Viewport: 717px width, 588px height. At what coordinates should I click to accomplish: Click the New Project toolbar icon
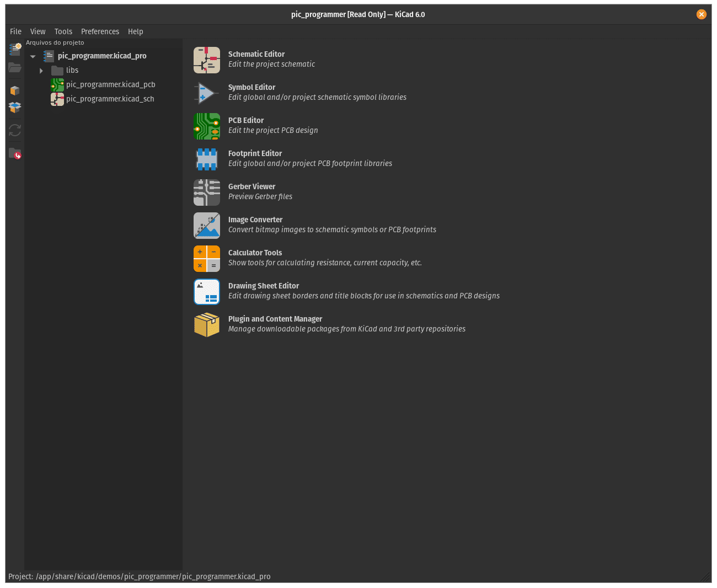pyautogui.click(x=15, y=50)
